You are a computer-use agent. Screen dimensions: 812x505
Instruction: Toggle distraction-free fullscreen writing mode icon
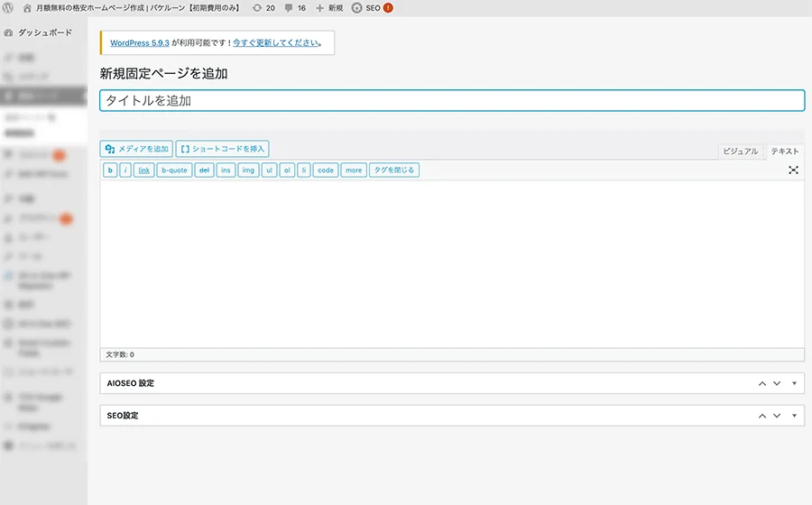(793, 170)
